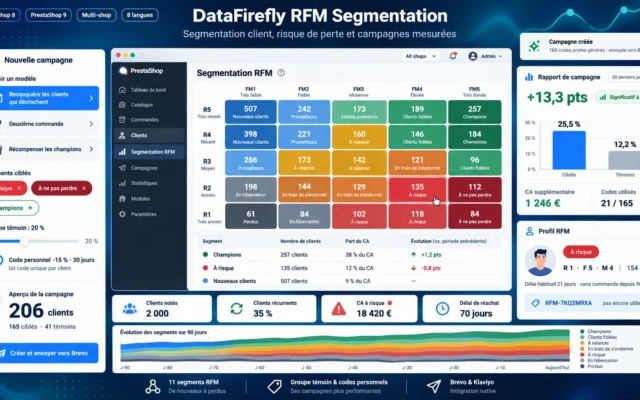Screen dimensions: 640x400
Task: Click the Modules puzzle icon
Action: 122,199
